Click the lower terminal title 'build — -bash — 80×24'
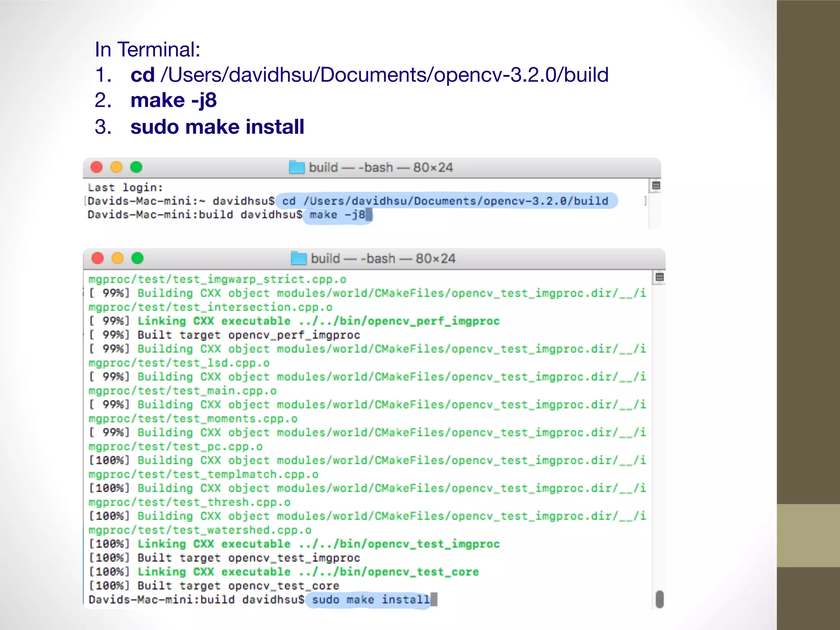This screenshot has height=630, width=840. click(x=383, y=258)
